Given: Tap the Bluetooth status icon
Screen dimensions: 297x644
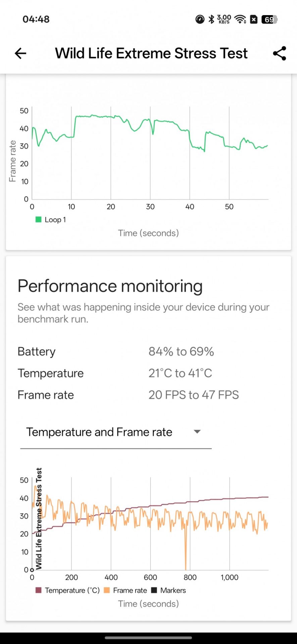Looking at the screenshot, I should tap(211, 19).
